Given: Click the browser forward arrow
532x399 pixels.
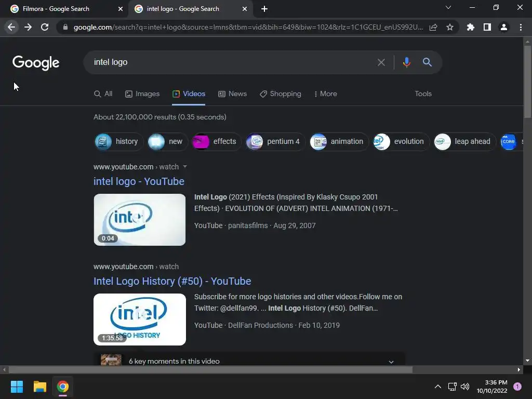Looking at the screenshot, I should pos(28,27).
